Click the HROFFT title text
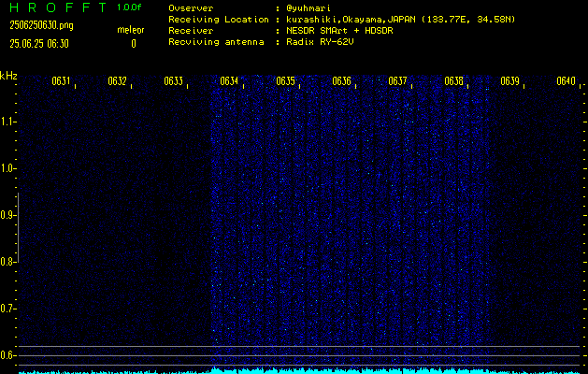The width and height of the screenshot is (588, 374). (x=57, y=7)
